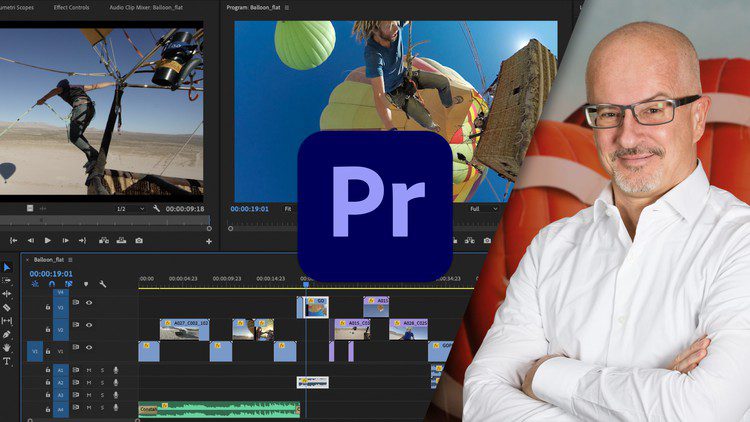
Task: Step forward one frame in Source monitor
Action: pyautogui.click(x=66, y=241)
